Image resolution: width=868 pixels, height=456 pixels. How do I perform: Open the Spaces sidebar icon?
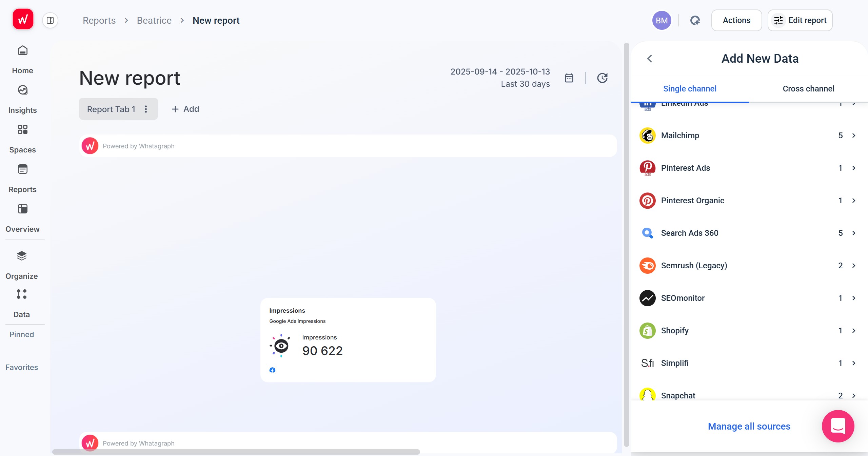[23, 130]
